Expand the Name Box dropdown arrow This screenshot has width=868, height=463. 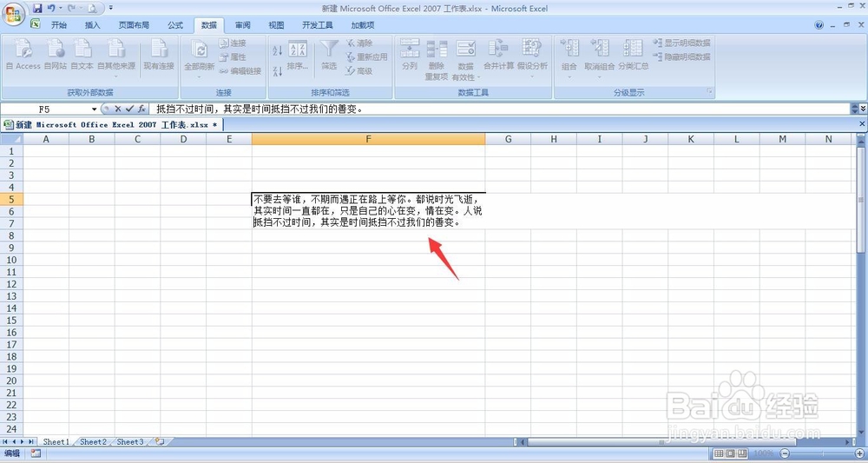(x=94, y=109)
